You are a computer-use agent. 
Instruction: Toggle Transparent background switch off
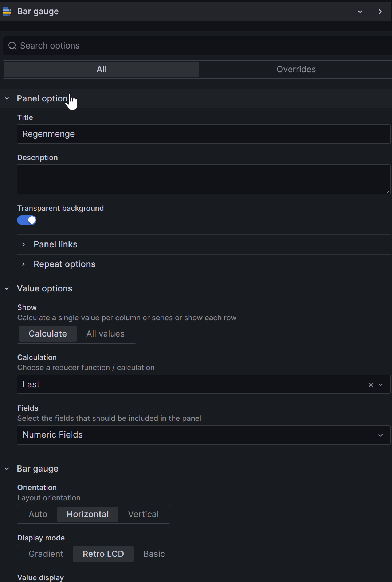(27, 220)
